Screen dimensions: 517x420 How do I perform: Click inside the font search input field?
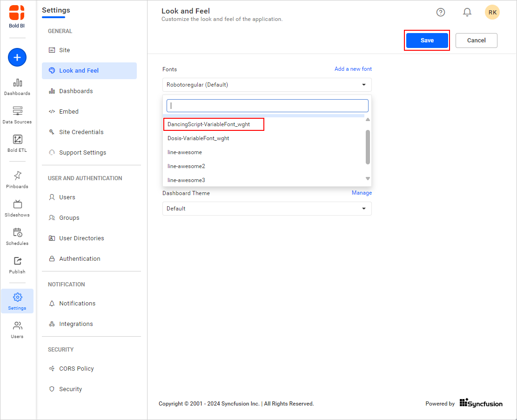tap(267, 105)
